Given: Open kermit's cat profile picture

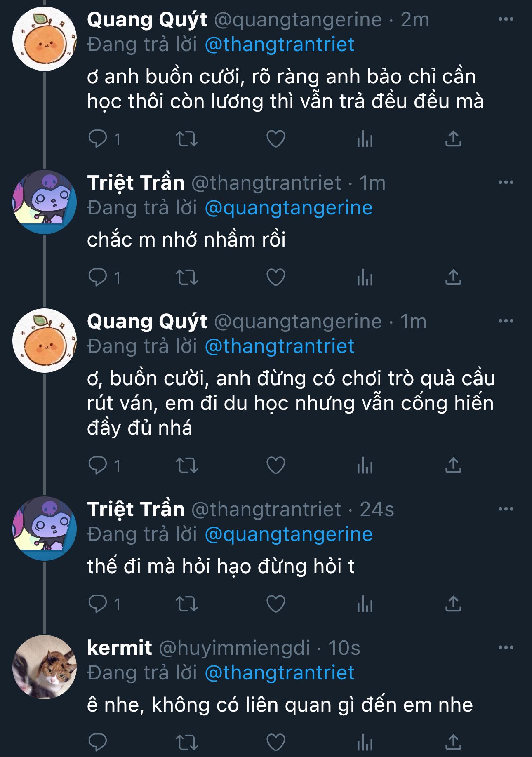Looking at the screenshot, I should tap(45, 667).
